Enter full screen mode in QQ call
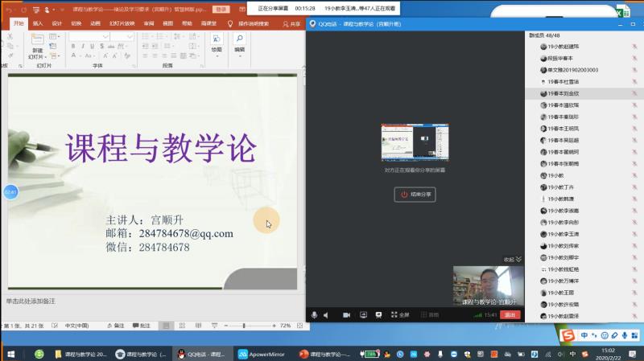Screen dimensions: 644x361 pyautogui.click(x=401, y=314)
